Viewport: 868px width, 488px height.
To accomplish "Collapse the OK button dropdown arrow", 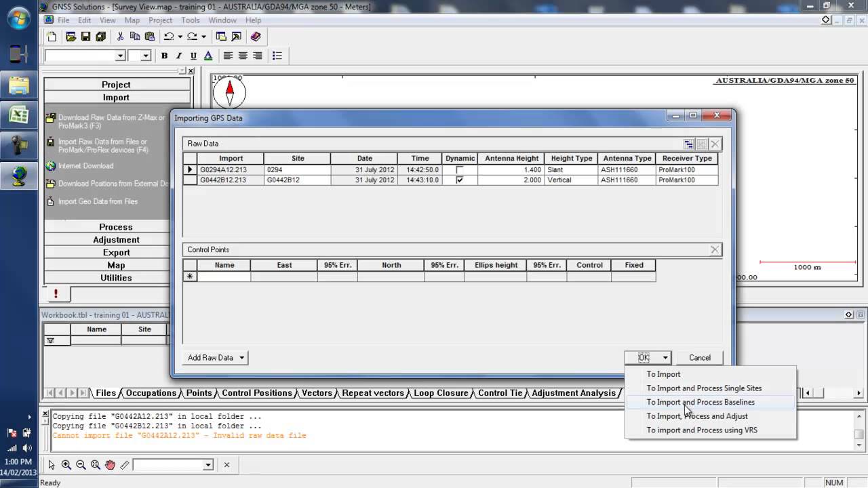I will 665,358.
